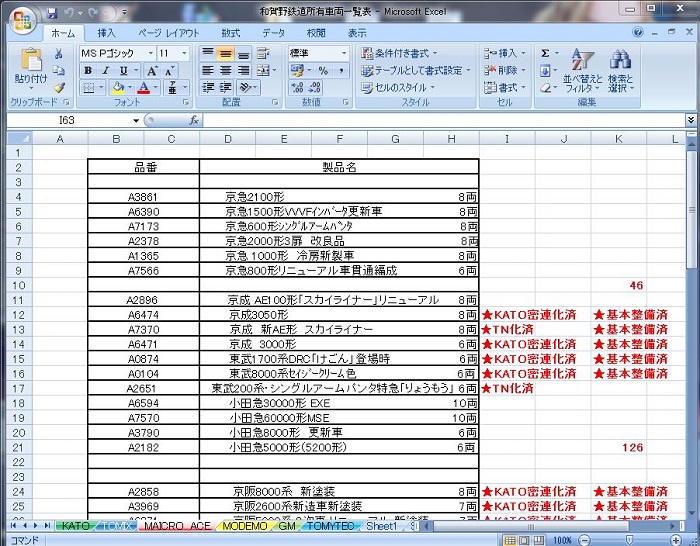Click the Office button
The width and height of the screenshot is (700, 546).
(22, 20)
